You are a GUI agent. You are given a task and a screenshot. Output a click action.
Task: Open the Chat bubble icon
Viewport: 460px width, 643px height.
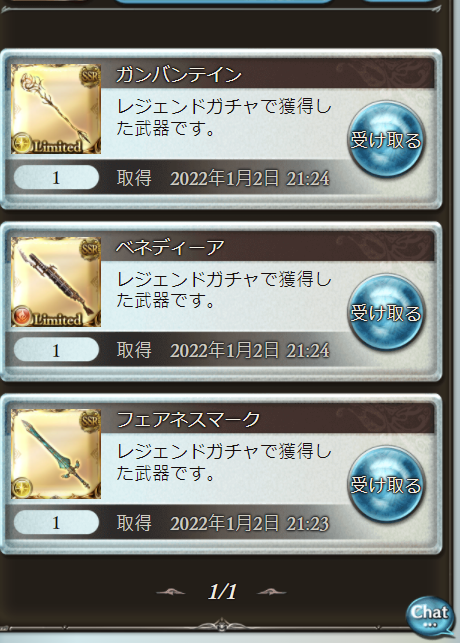pos(430,616)
